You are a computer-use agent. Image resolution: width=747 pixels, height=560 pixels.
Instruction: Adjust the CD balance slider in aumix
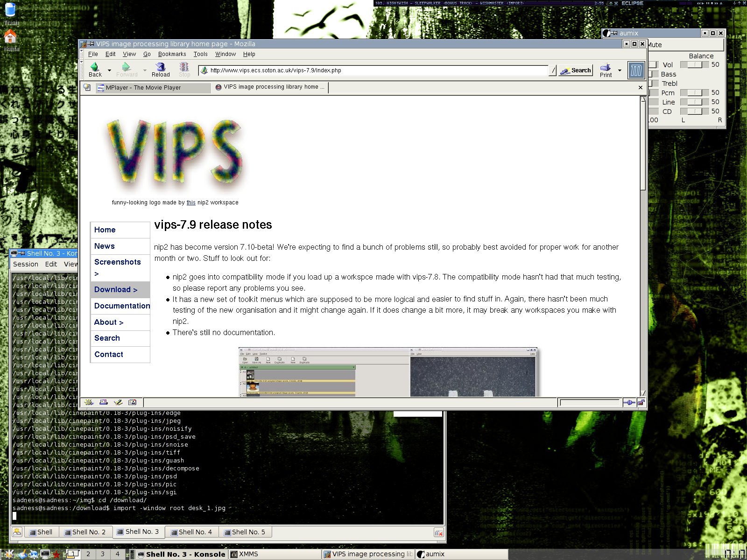pyautogui.click(x=694, y=112)
